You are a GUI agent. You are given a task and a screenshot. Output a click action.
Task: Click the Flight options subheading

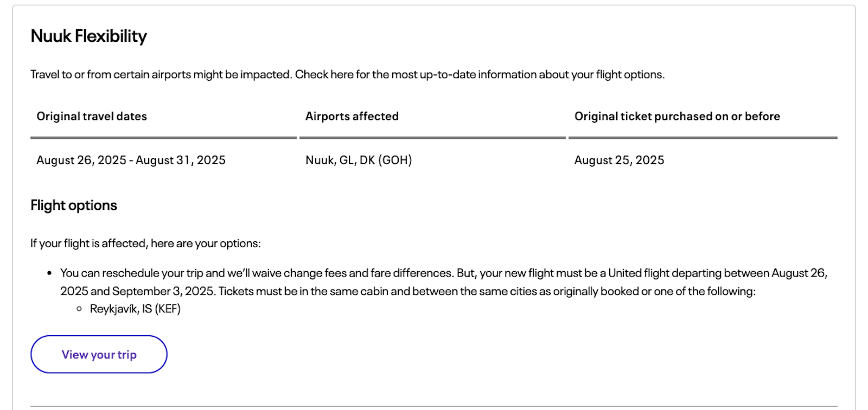(74, 206)
